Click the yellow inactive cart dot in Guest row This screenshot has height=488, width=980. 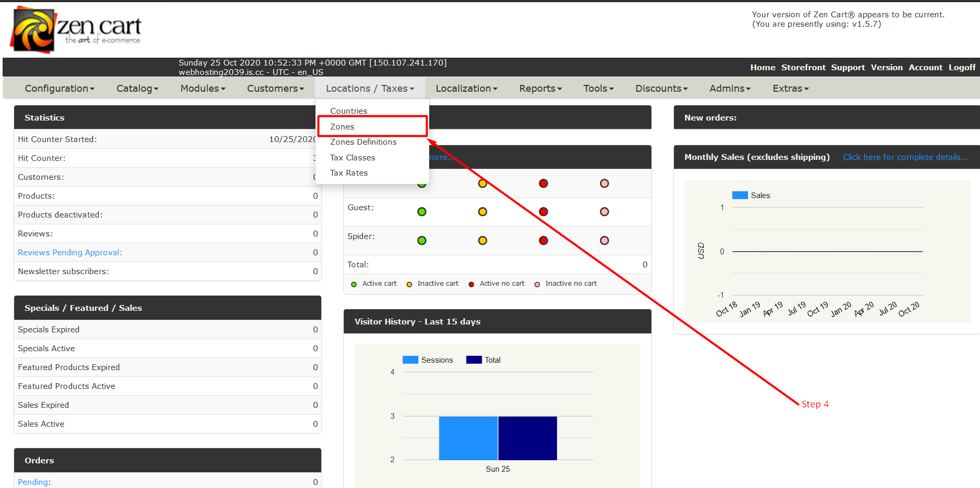coord(483,212)
